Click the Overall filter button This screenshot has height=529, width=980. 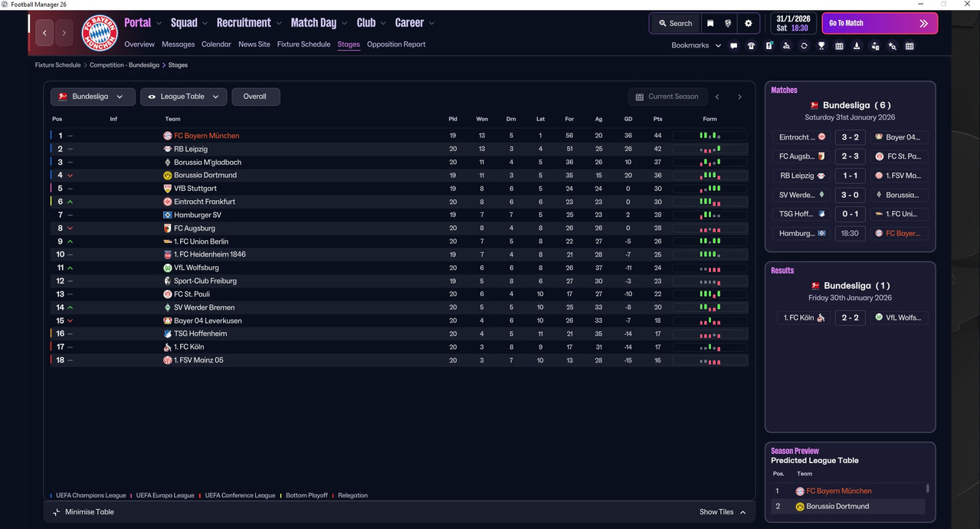pyautogui.click(x=255, y=97)
